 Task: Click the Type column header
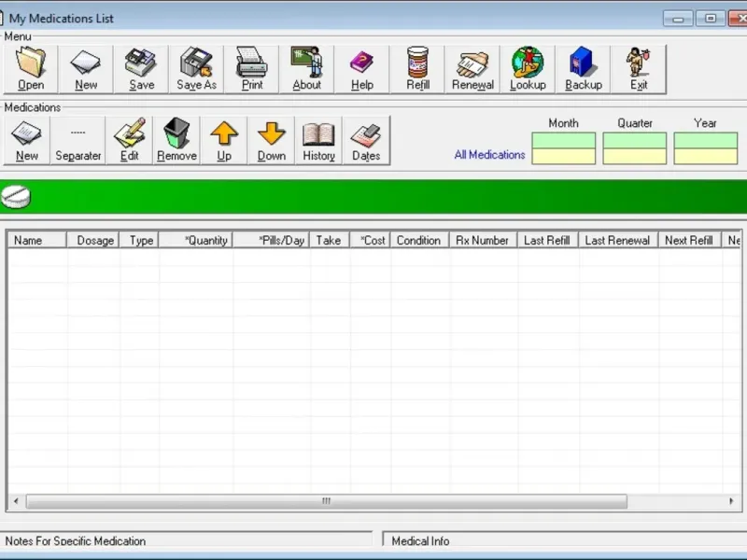[x=139, y=240]
